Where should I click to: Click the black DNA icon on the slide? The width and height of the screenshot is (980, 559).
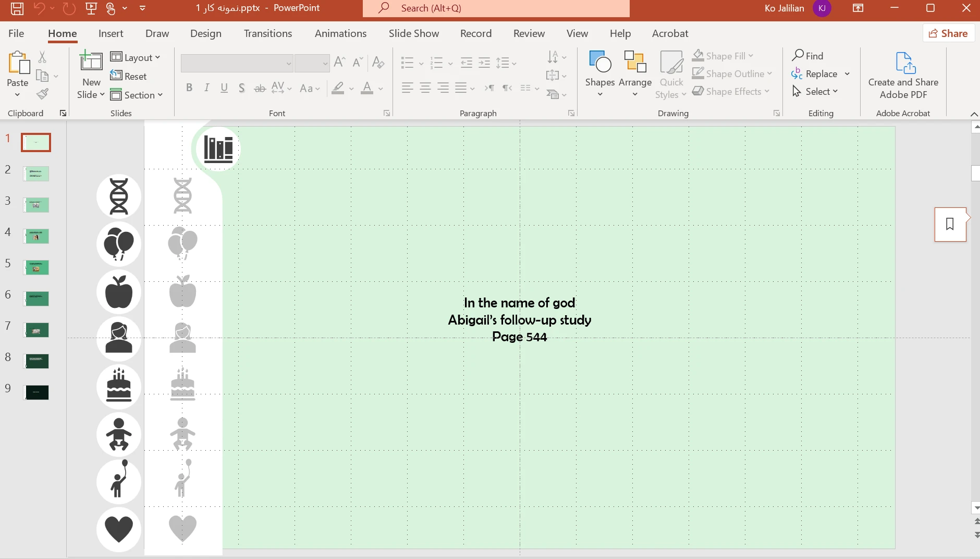pos(119,196)
